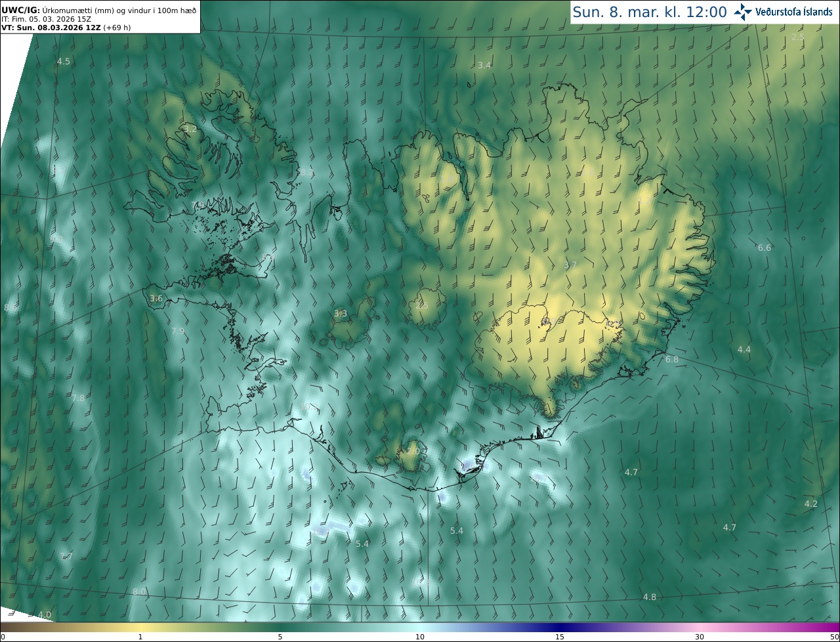Viewport: 840px width, 642px height.
Task: Click the Veðurstofa Íslands logo symbol
Action: coord(744,12)
